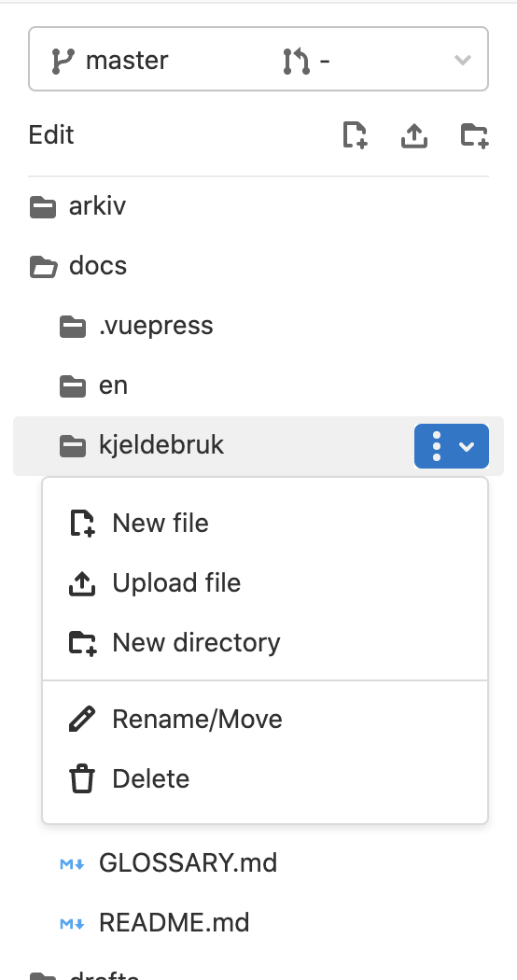The width and height of the screenshot is (517, 980).
Task: Expand the .vuepress folder
Action: point(258,327)
